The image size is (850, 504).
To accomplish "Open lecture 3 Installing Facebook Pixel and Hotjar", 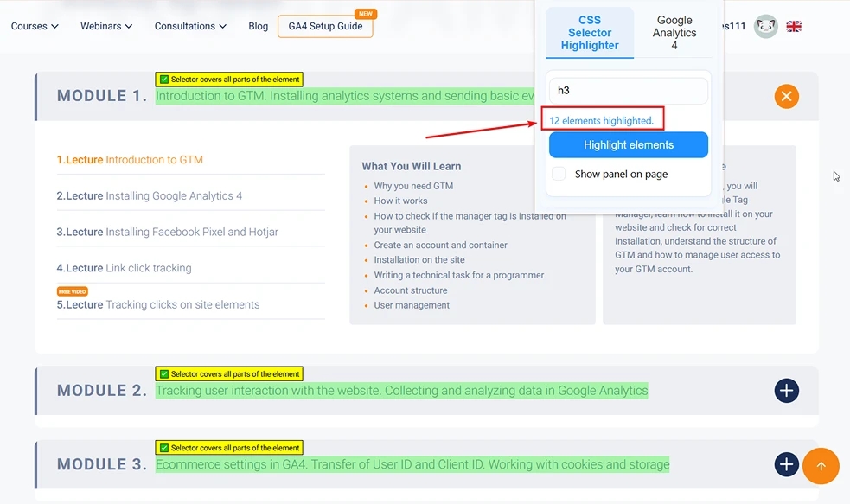I will pos(168,232).
